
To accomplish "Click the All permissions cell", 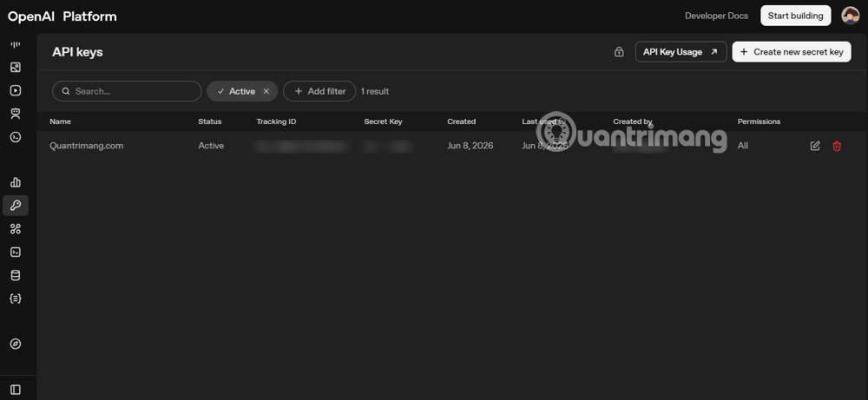I will tap(743, 146).
